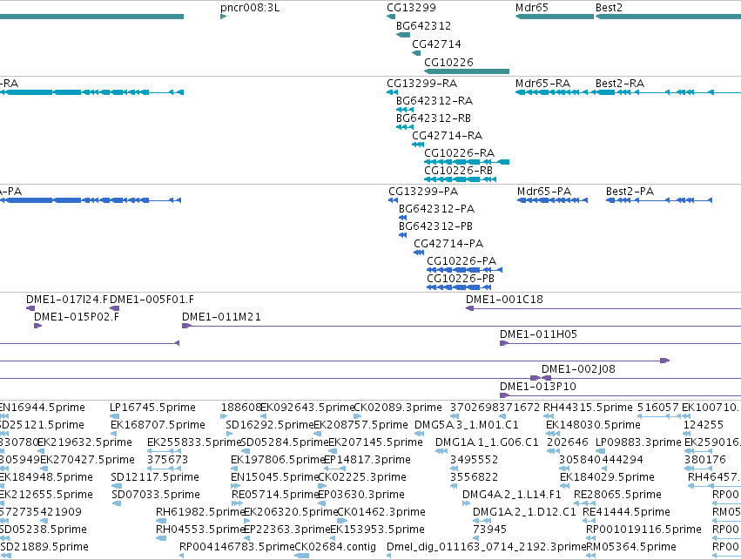
Task: Select the LP16745.5prime EST
Action: pyautogui.click(x=114, y=416)
